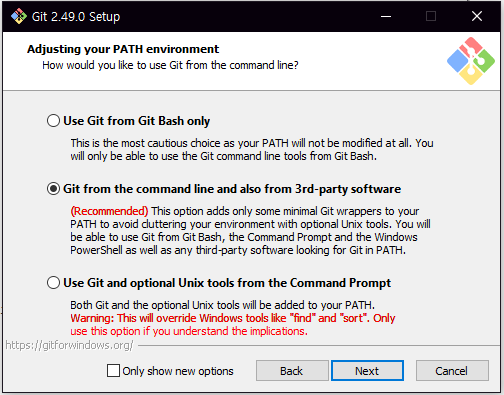Click the 'Git 2.49.0 Setup' title text

(x=76, y=16)
